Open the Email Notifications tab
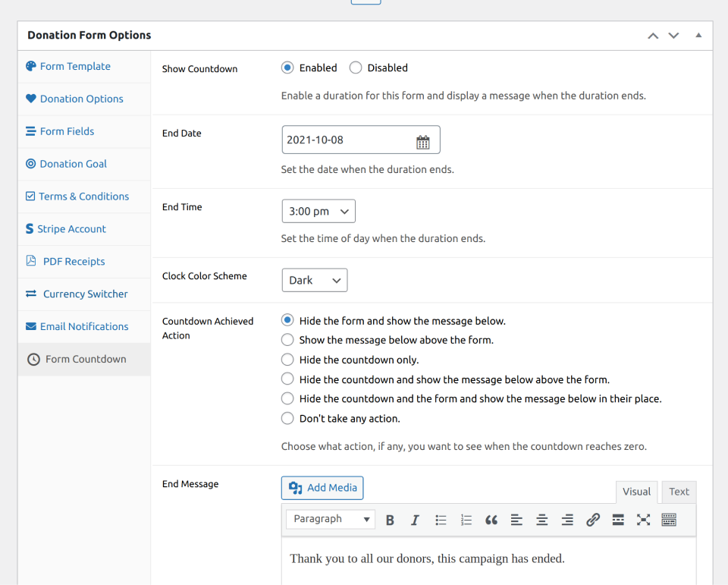 tap(84, 327)
